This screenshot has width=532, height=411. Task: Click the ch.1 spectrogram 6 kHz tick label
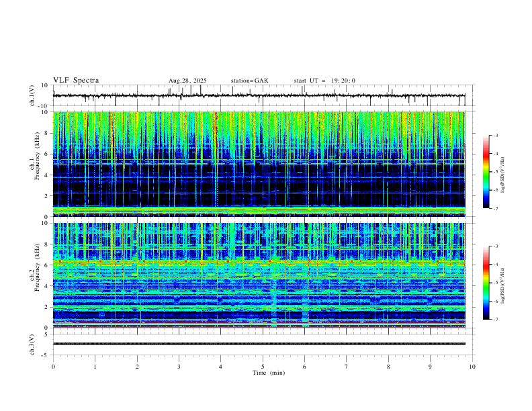click(47, 154)
